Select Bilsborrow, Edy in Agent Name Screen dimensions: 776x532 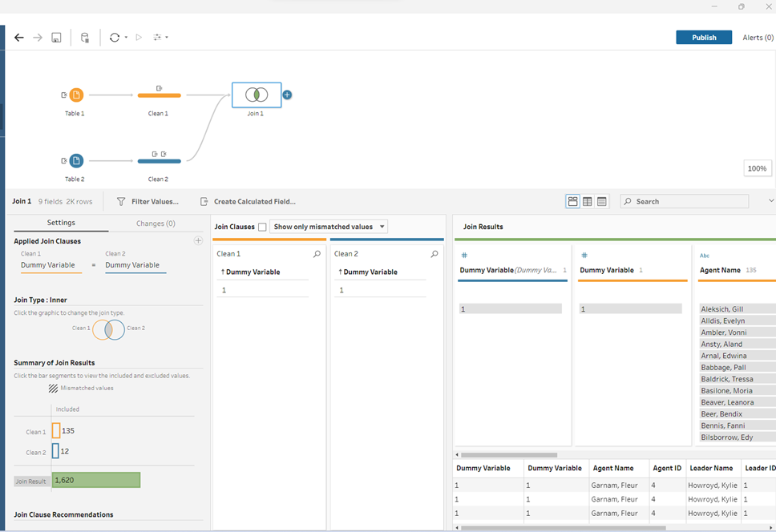click(738, 437)
